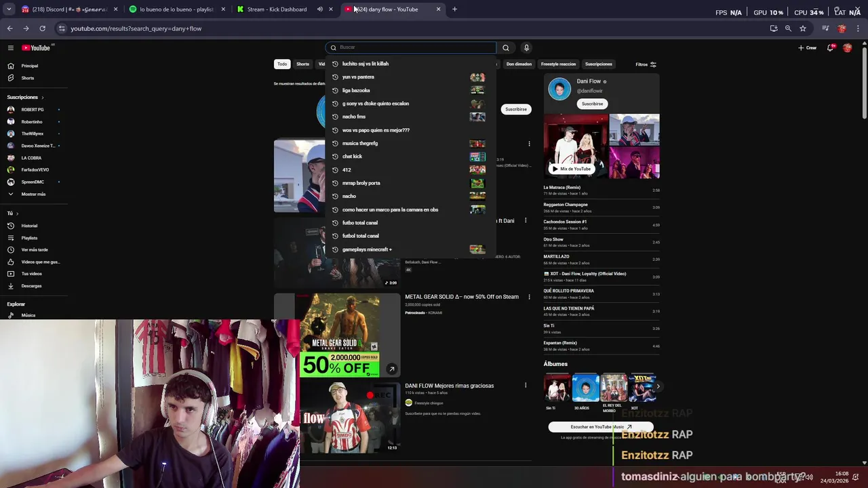Image resolution: width=868 pixels, height=488 pixels.
Task: Open the Crear menu
Action: (808, 47)
